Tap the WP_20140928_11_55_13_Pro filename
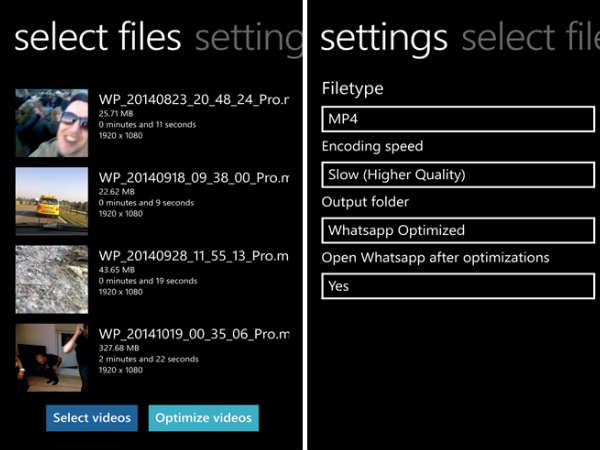The image size is (600, 450). (x=194, y=255)
